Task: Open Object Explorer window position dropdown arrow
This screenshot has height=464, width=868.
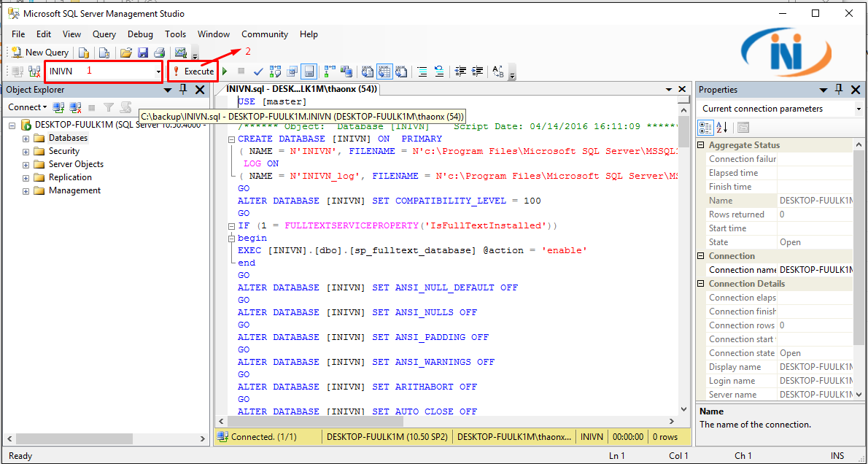Action: 168,90
